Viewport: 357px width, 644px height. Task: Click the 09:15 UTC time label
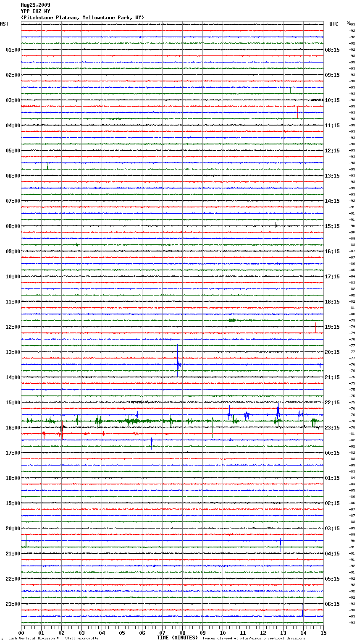coord(332,75)
